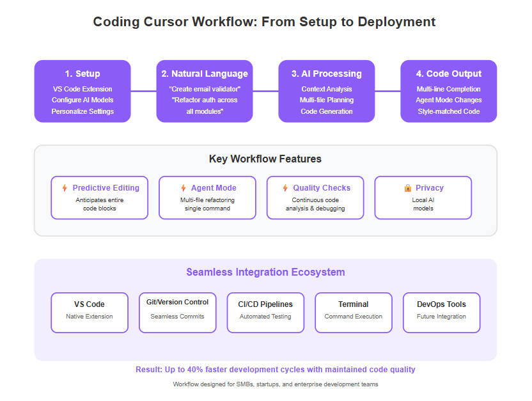Click the Terminal integration card
Viewport: 532px width, 401px height.
[x=354, y=313]
